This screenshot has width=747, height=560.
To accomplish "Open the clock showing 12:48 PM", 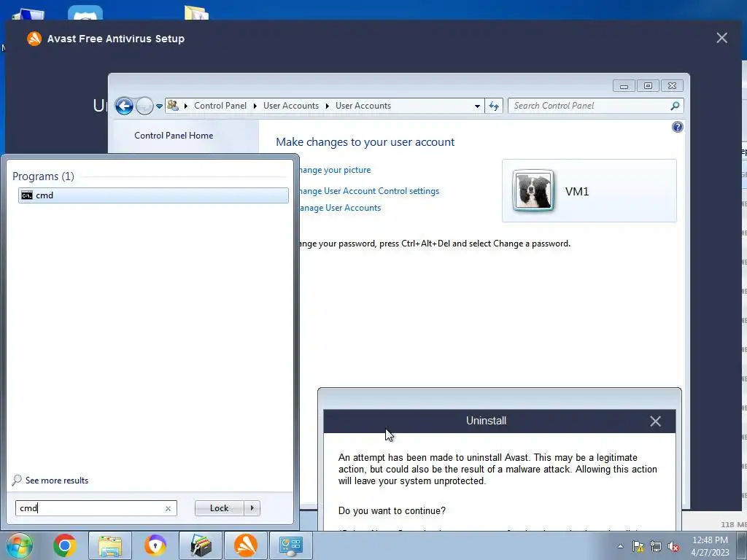I will [710, 540].
